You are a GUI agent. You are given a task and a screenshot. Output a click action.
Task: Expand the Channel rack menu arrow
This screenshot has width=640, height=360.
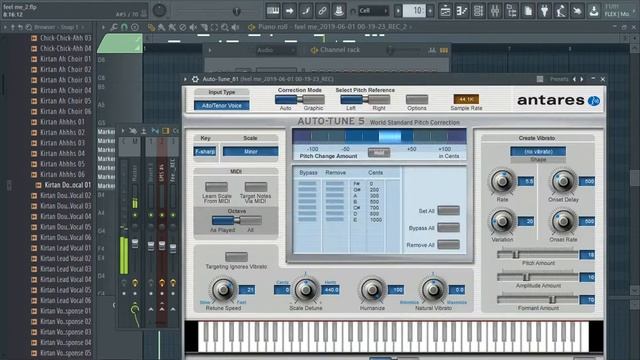210,50
